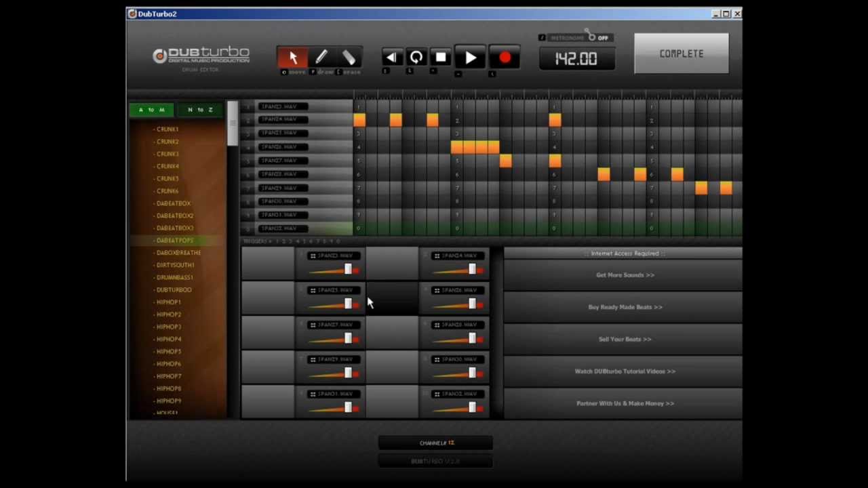Image resolution: width=868 pixels, height=488 pixels.
Task: Select HIPHOP3 in the sound list
Action: click(168, 327)
